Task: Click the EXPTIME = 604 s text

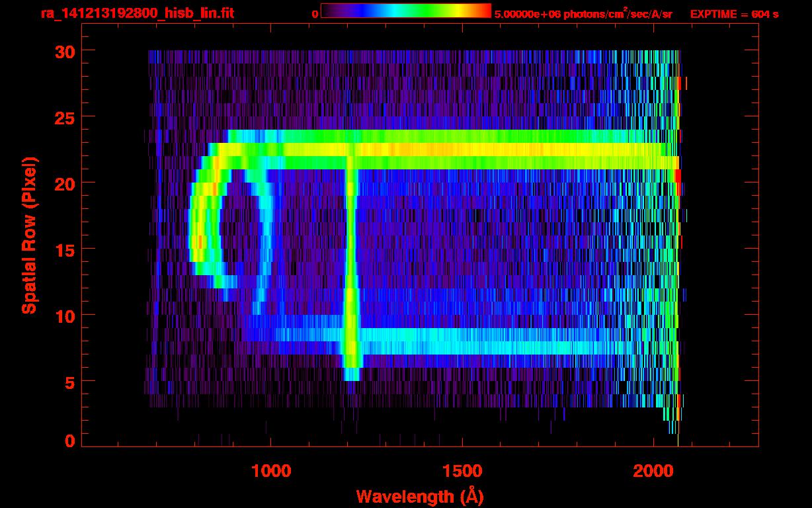Action: [x=734, y=14]
